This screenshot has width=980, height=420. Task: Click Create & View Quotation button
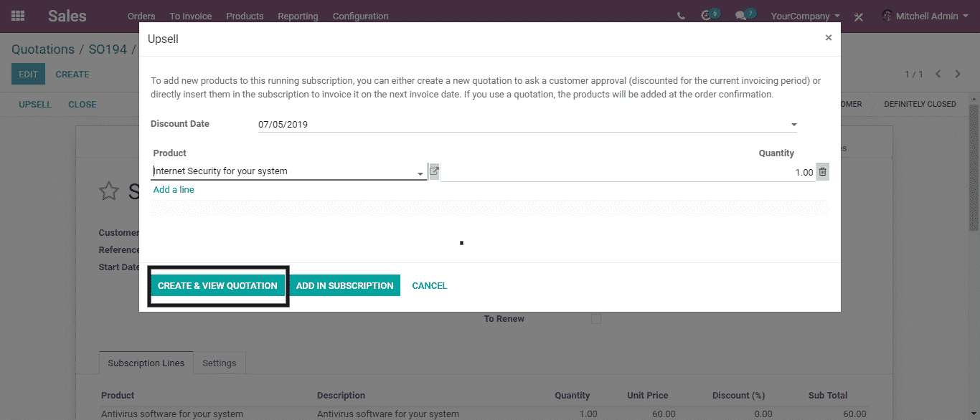217,285
